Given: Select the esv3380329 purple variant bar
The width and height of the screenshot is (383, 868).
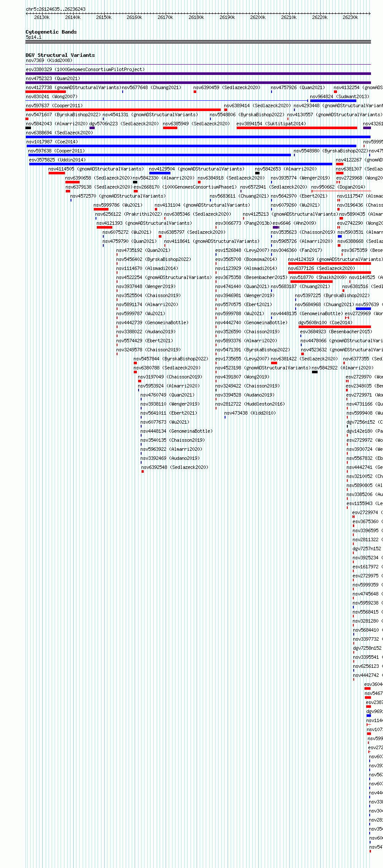Looking at the screenshot, I should coord(198,74).
